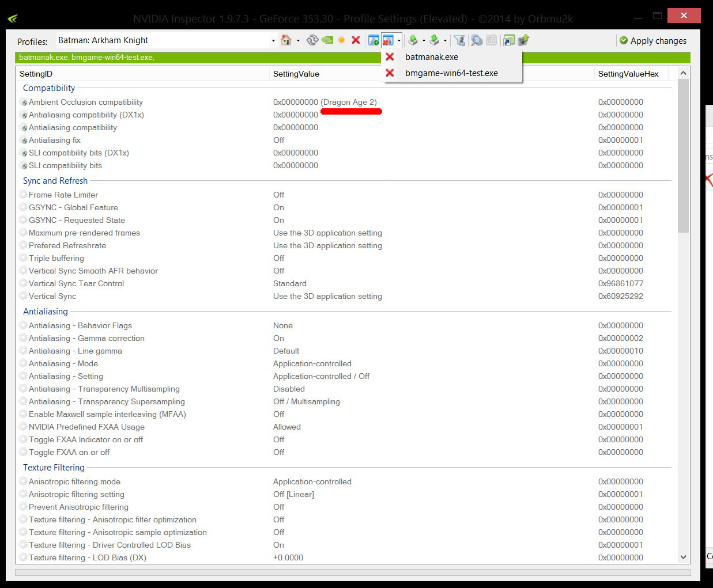Click the export profiles green up-arrow icon
The width and height of the screenshot is (713, 588).
click(413, 40)
